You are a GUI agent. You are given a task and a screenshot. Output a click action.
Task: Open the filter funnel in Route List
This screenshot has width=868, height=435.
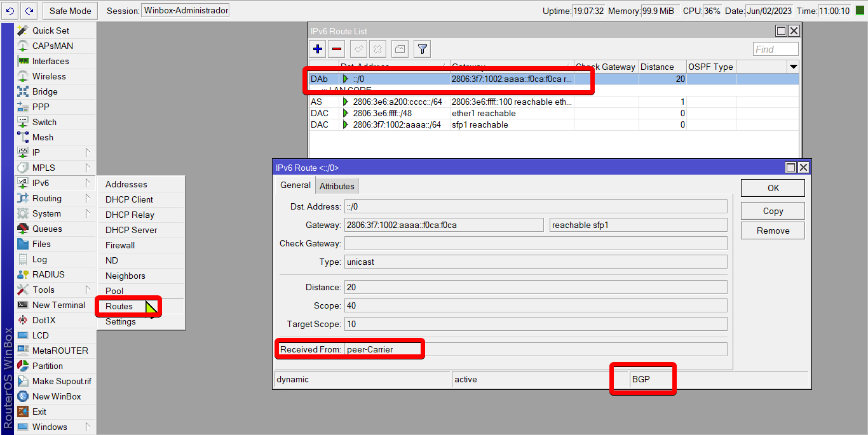pyautogui.click(x=422, y=49)
